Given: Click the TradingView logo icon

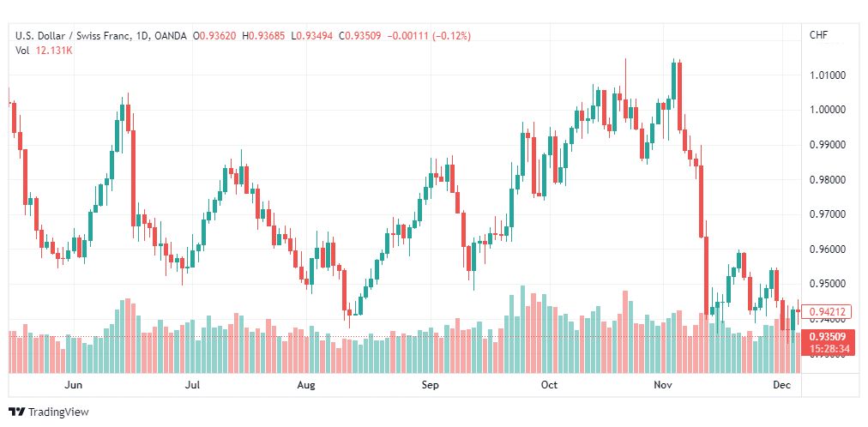Looking at the screenshot, I should coord(16,412).
